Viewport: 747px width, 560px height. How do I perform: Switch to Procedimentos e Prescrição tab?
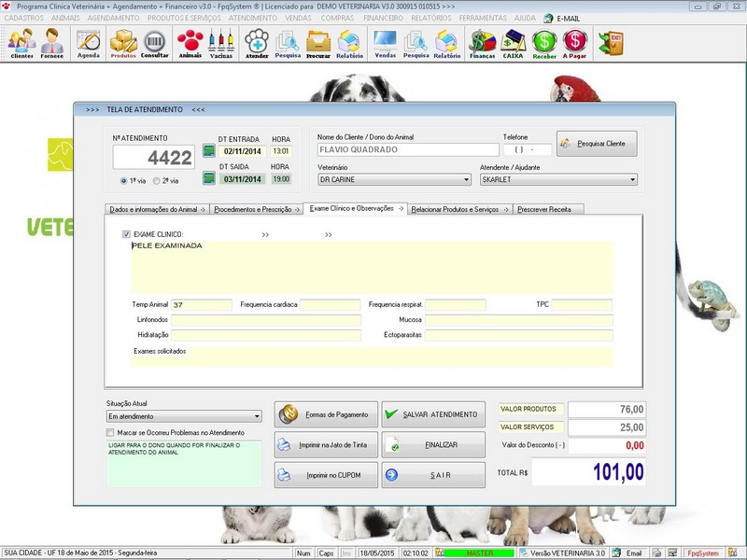(x=256, y=209)
